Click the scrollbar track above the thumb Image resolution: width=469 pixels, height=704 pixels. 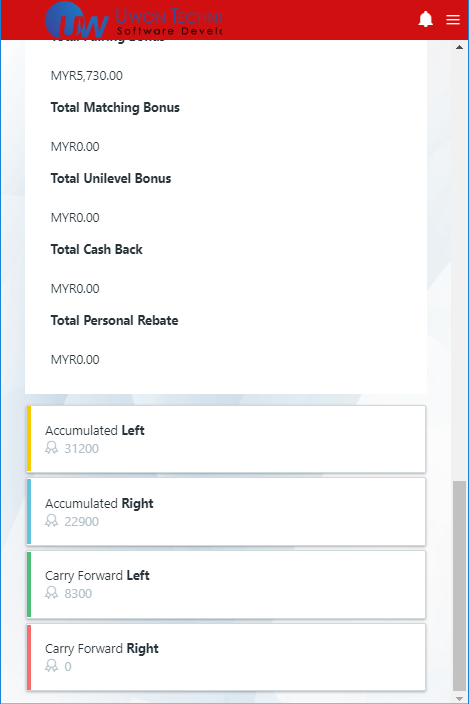(x=459, y=265)
